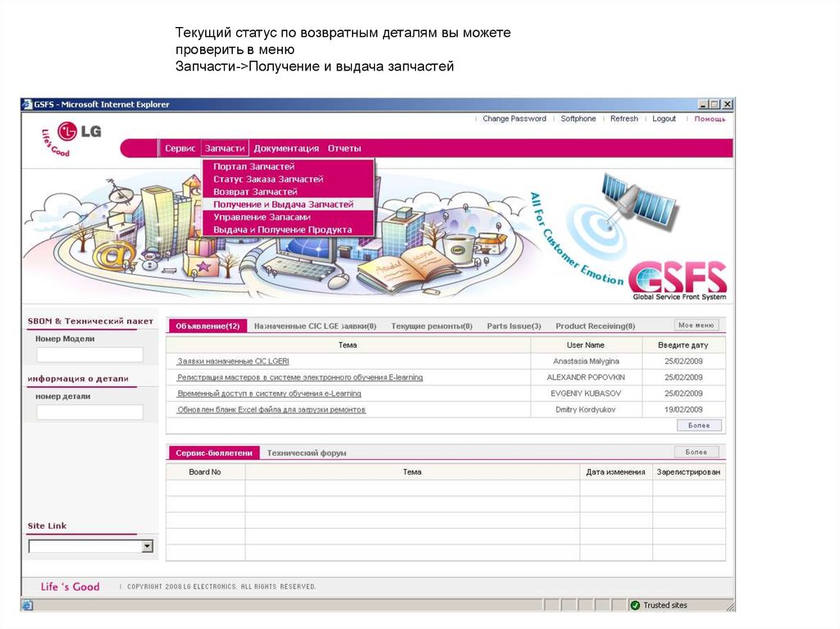Screen dimensions: 840x629
Task: Open the Сервис menu
Action: (x=180, y=148)
